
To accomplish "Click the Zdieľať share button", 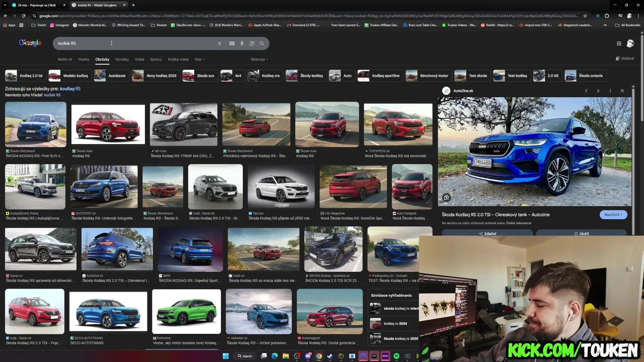I will point(488,234).
